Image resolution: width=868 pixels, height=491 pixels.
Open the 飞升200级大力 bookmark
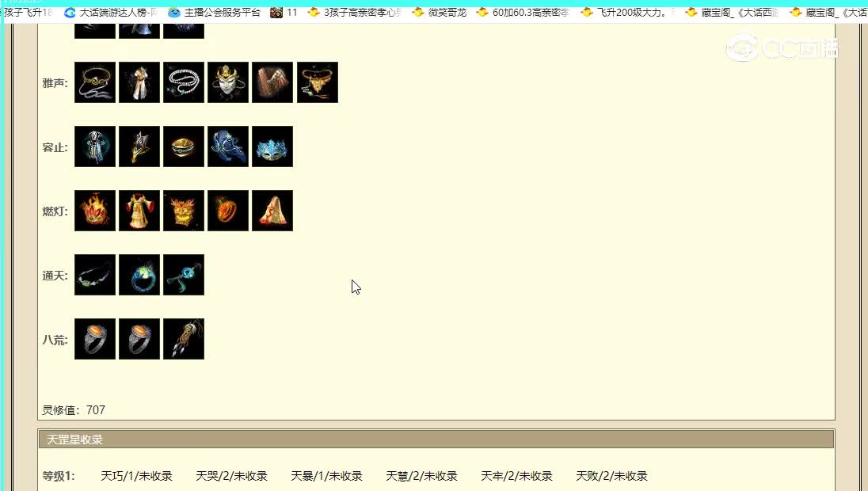click(x=624, y=12)
